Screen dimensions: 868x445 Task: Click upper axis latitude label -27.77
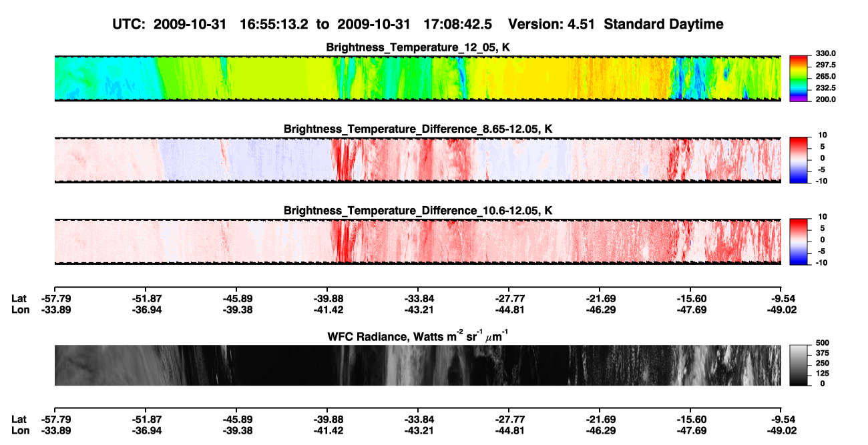[x=509, y=299]
